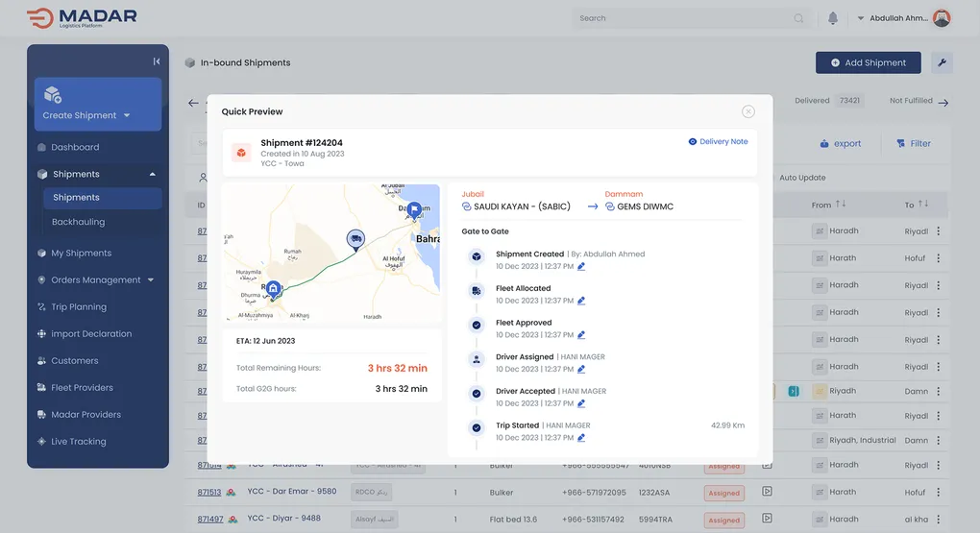980x533 pixels.
Task: Click the destination flag map marker
Action: click(414, 208)
